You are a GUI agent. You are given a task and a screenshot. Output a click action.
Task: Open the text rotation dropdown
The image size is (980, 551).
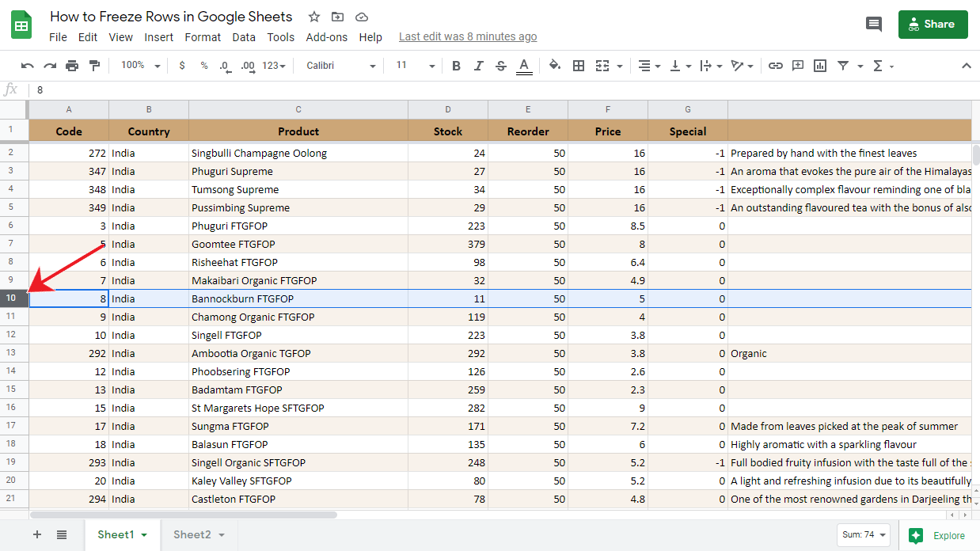[x=743, y=66]
